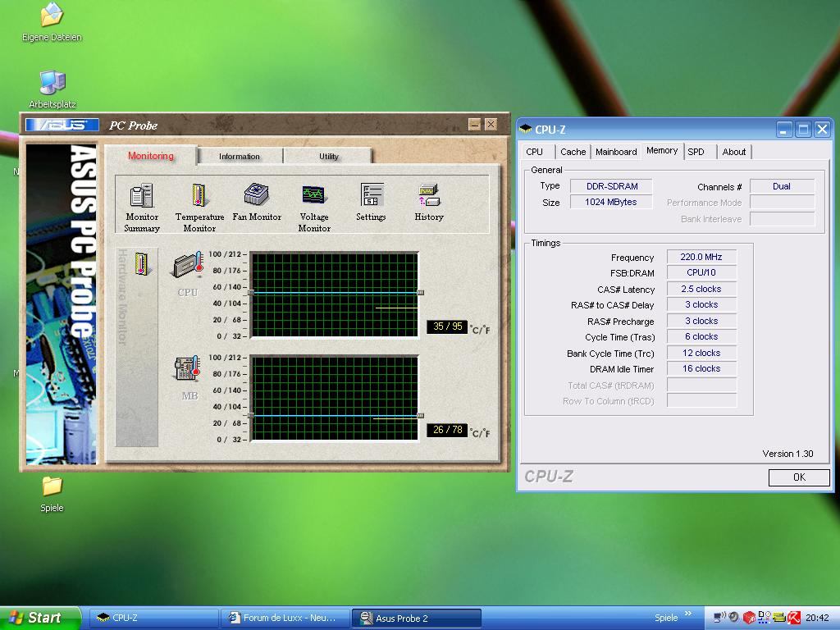This screenshot has height=630, width=840.
Task: Click the Bank Cycle Time value 12 clocks
Action: pos(701,353)
